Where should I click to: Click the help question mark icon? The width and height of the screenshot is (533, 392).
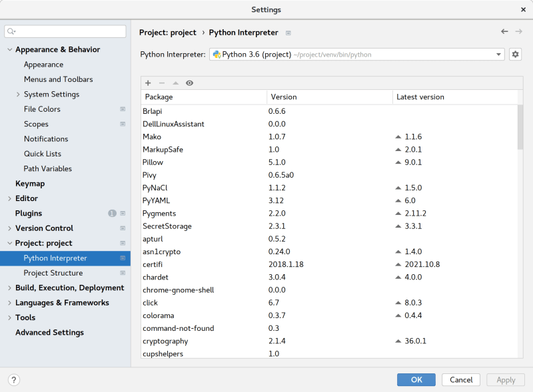[x=13, y=379]
